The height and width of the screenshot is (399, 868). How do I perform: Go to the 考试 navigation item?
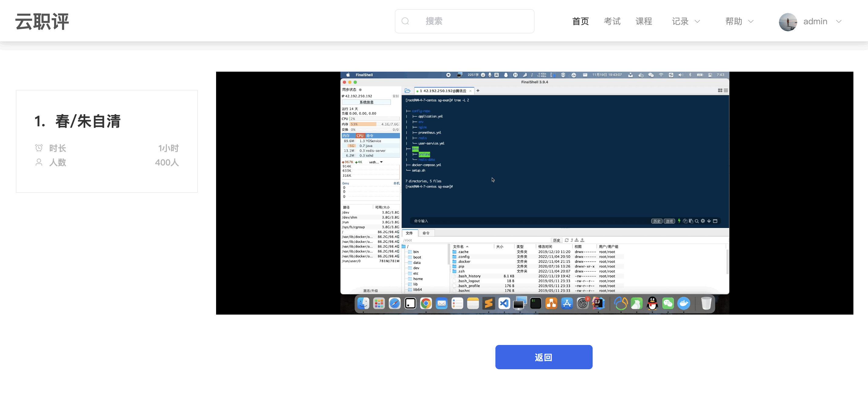(612, 21)
